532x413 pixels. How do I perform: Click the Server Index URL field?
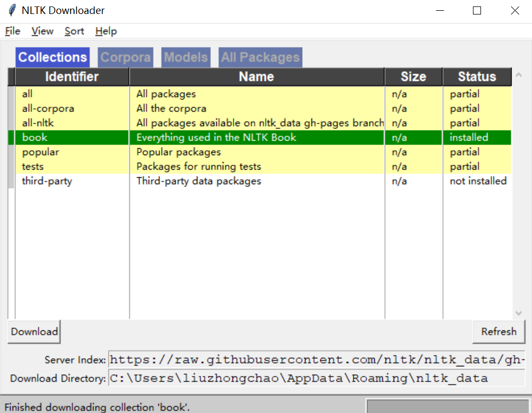coord(317,360)
